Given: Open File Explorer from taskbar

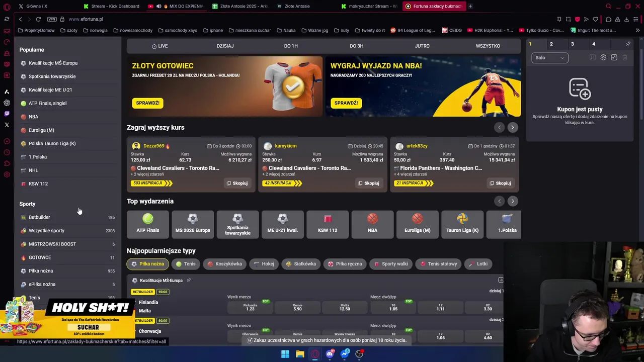Looking at the screenshot, I should pos(300,354).
